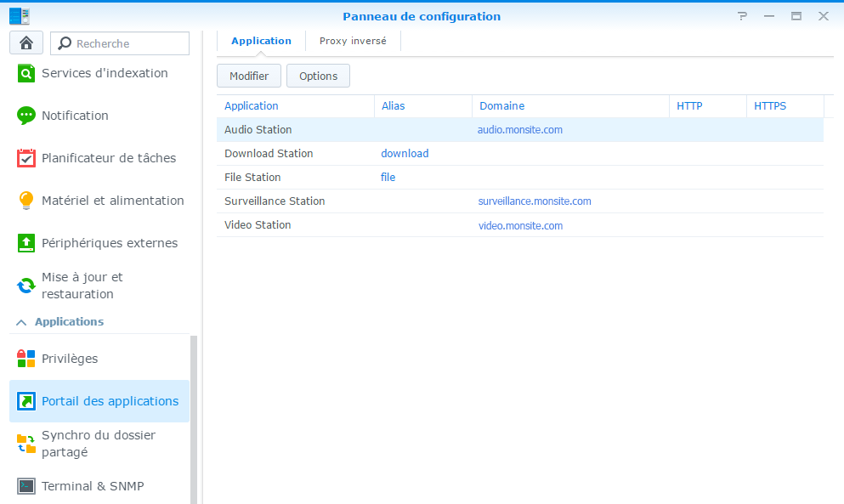
Task: Sort by the Domaine column header
Action: point(570,106)
